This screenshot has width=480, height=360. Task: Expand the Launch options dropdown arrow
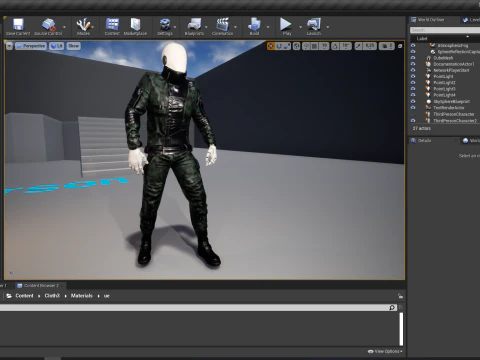click(x=328, y=27)
